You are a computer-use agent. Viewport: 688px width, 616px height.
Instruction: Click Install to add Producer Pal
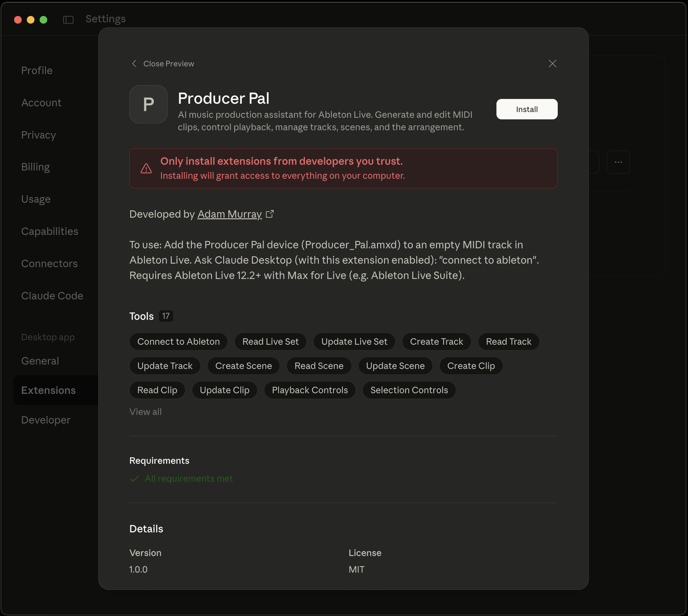click(x=526, y=109)
